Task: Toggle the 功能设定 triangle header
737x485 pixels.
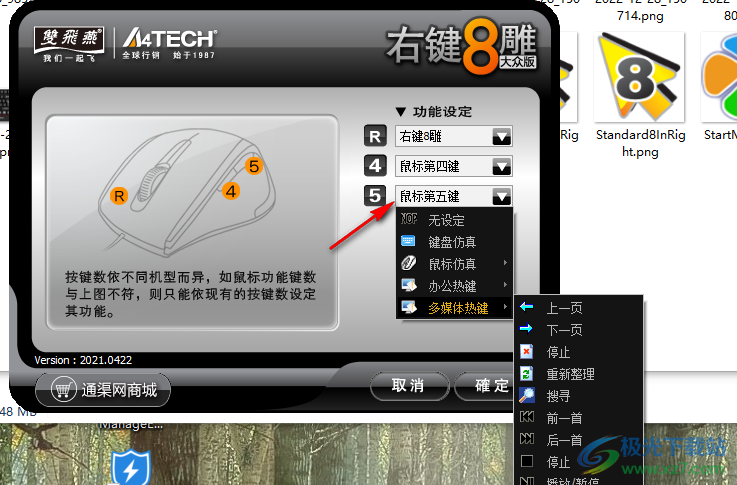Action: pyautogui.click(x=433, y=112)
